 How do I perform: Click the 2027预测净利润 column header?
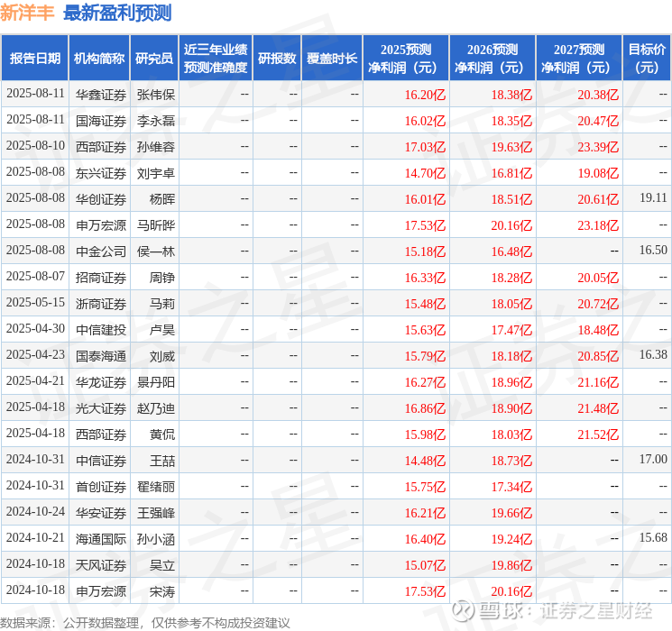[579, 59]
